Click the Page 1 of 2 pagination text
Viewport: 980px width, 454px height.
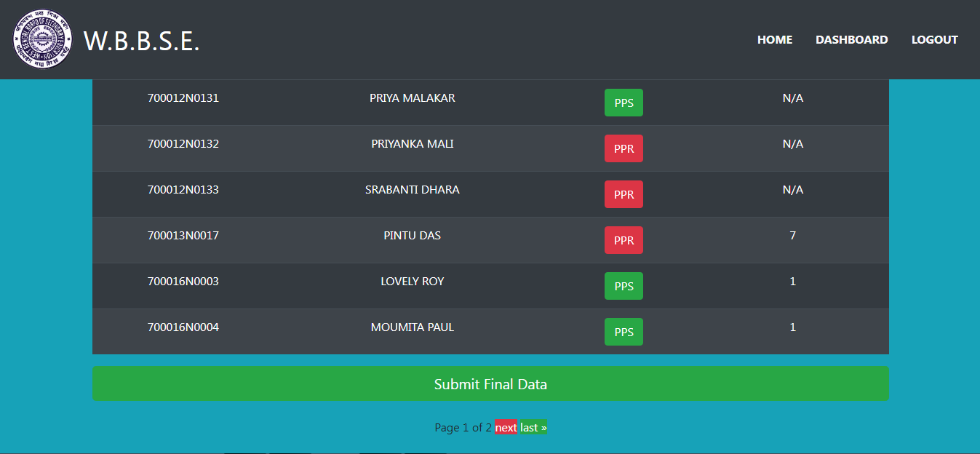(463, 427)
